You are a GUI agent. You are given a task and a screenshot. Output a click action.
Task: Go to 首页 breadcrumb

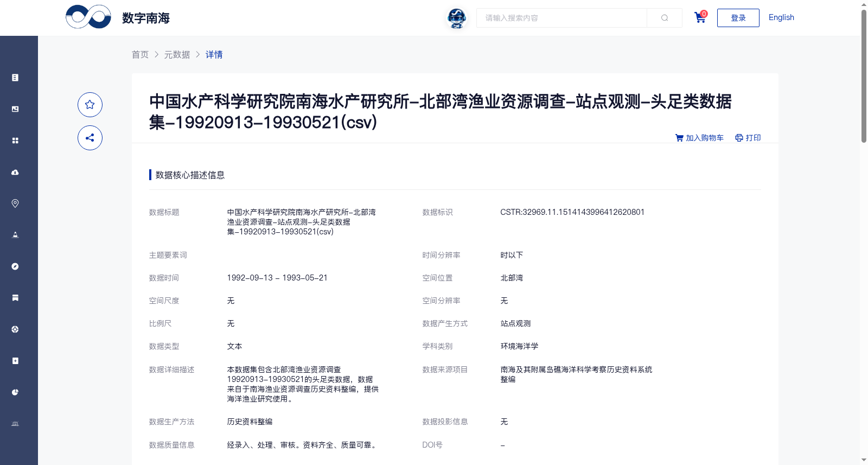pos(140,54)
